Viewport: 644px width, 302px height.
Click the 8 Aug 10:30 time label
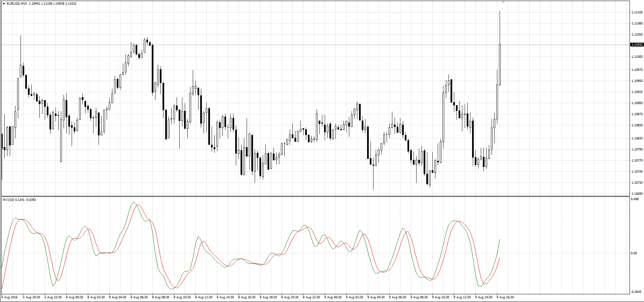(x=182, y=297)
